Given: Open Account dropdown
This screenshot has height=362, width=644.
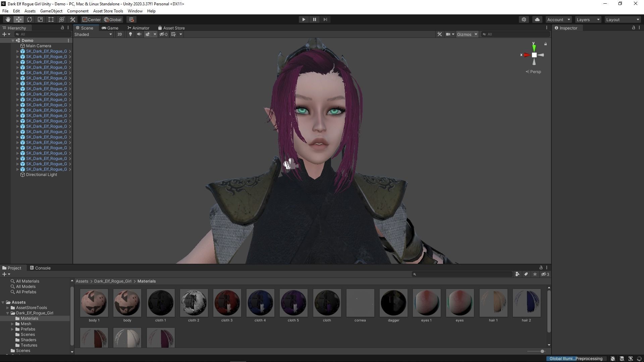Looking at the screenshot, I should click(558, 19).
